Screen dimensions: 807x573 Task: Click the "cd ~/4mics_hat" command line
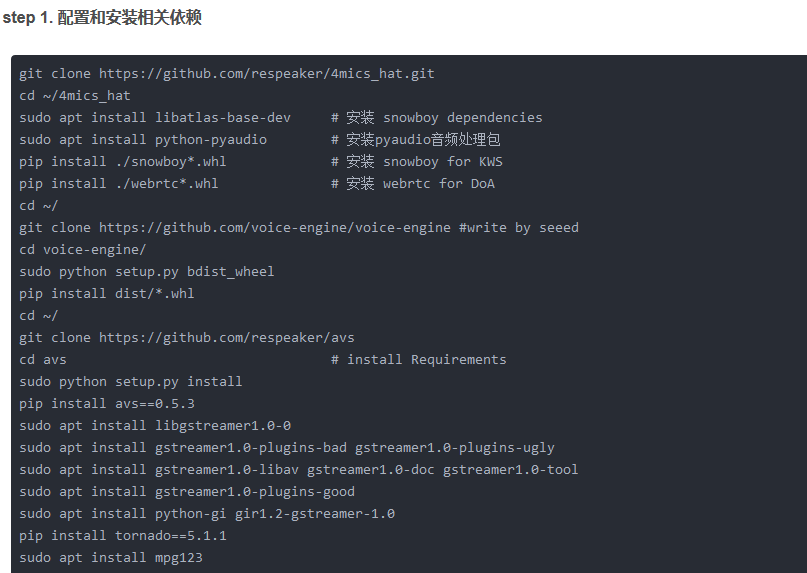[75, 95]
